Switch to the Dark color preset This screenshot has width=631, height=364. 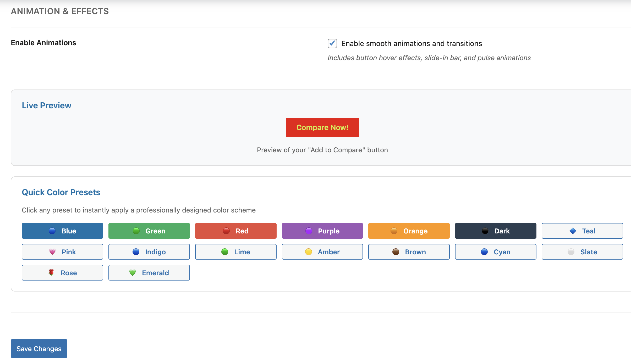[496, 231]
